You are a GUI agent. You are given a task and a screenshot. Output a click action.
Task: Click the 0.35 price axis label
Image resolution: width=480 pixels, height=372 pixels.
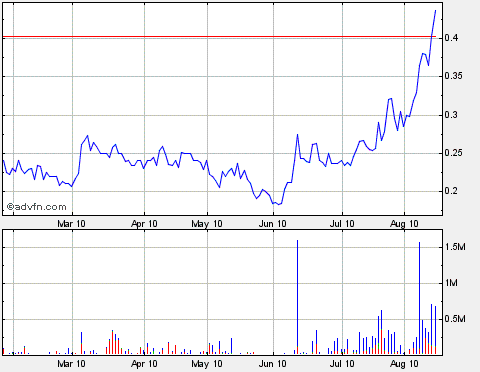(x=454, y=76)
